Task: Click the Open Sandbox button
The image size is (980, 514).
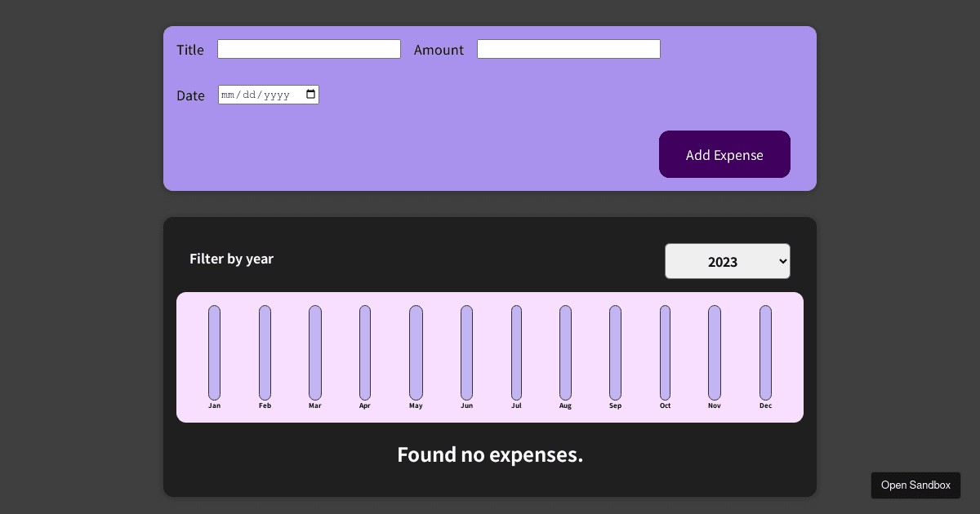Action: coord(915,485)
